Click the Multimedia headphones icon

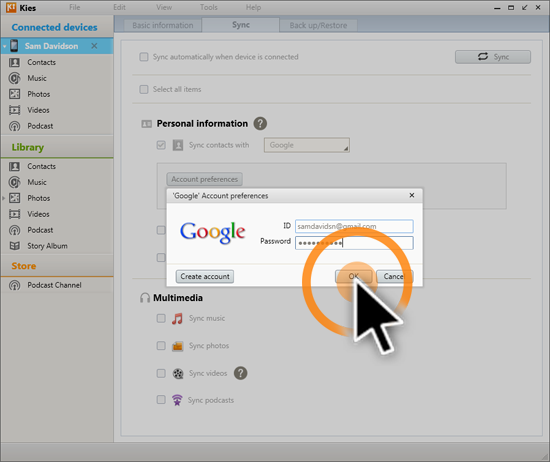(x=145, y=298)
